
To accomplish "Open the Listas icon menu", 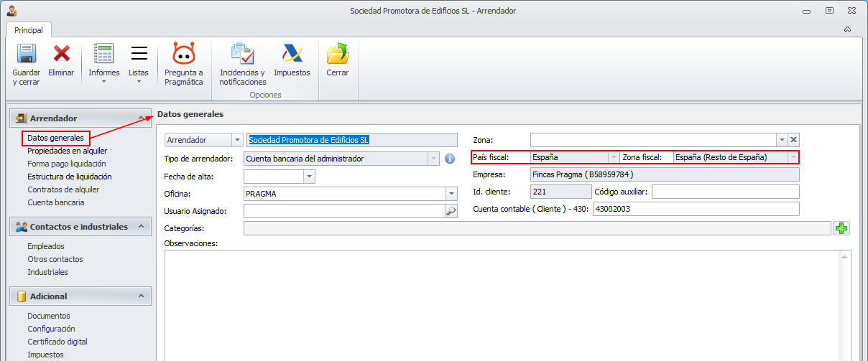I will [x=139, y=54].
